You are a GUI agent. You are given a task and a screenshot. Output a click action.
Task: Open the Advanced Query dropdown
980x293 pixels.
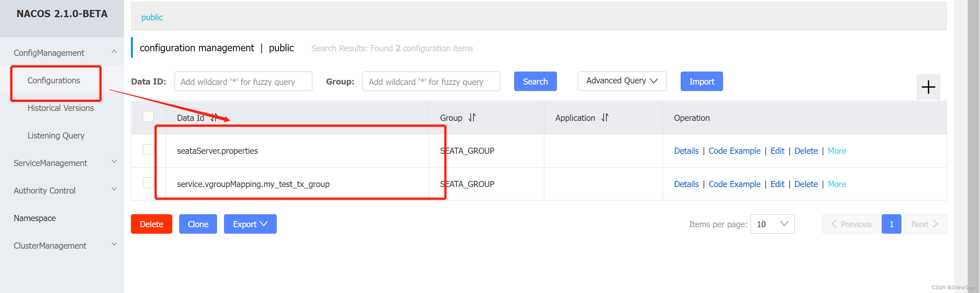pyautogui.click(x=622, y=81)
